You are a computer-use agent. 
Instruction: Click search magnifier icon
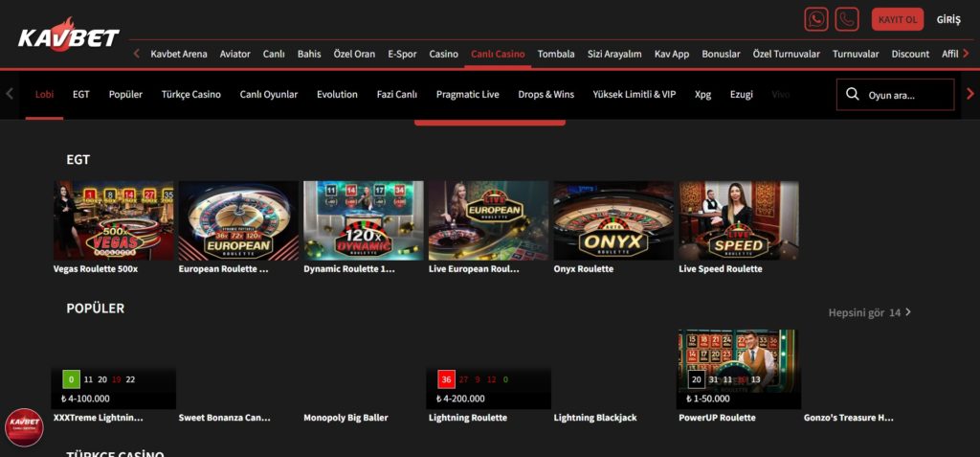click(852, 95)
